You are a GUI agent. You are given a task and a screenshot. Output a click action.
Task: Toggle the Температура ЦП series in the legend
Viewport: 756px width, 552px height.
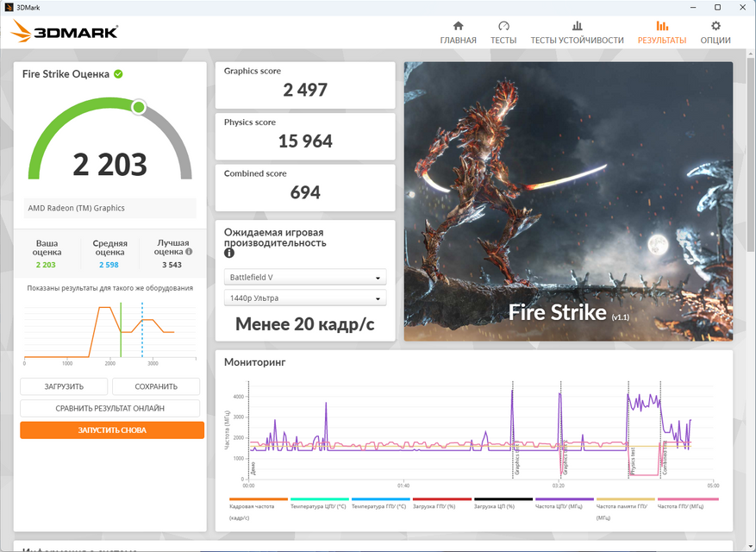pyautogui.click(x=319, y=506)
